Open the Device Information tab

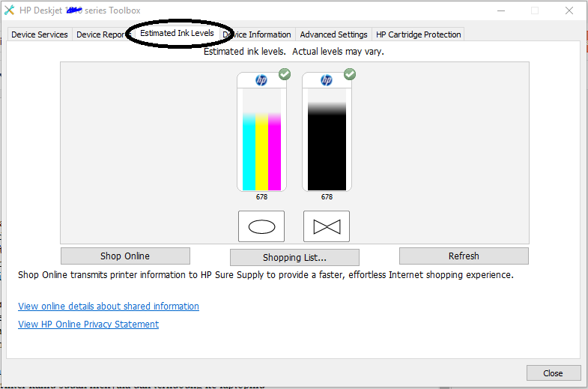(x=257, y=34)
